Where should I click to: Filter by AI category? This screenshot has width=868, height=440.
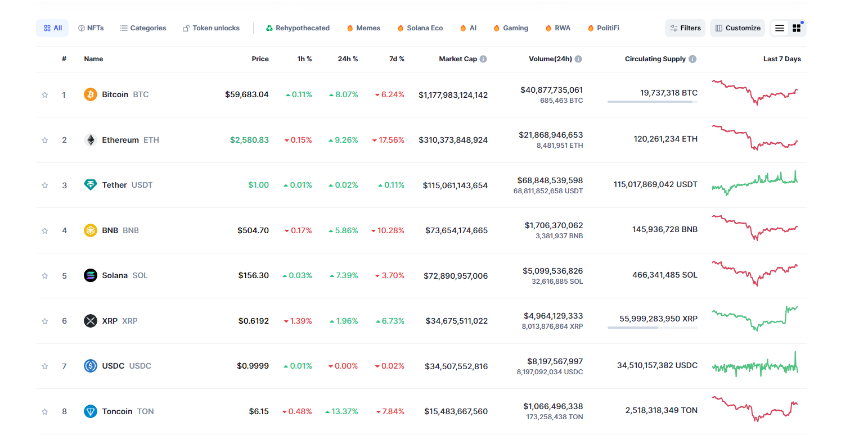pos(468,28)
